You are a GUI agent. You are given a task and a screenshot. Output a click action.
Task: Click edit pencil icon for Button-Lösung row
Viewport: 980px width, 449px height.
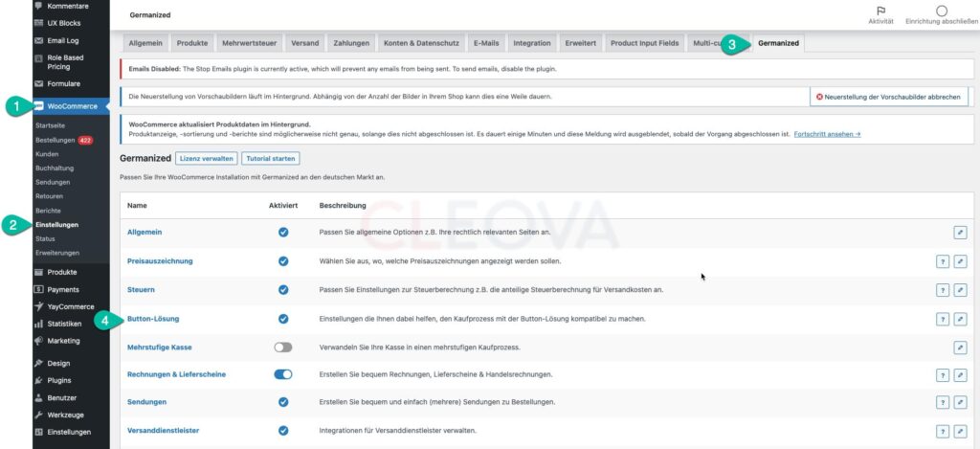coord(960,319)
